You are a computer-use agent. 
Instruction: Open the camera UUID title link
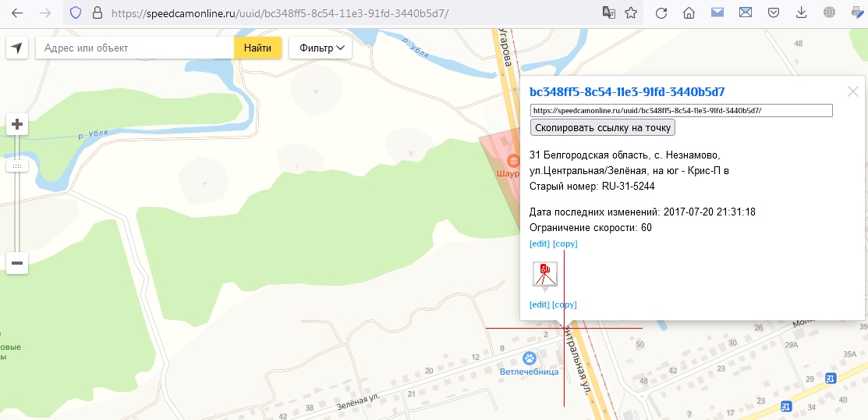[627, 92]
